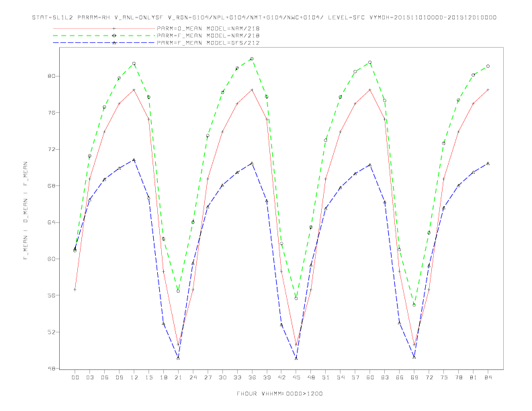The image size is (532, 411).
Task: Click x-axis forecast hour label 18
Action: pyautogui.click(x=163, y=377)
